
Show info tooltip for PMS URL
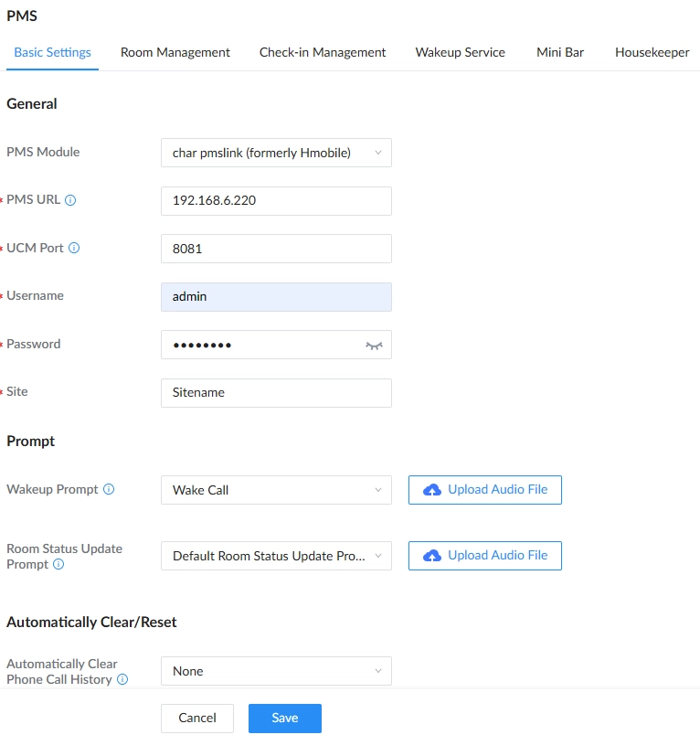70,200
